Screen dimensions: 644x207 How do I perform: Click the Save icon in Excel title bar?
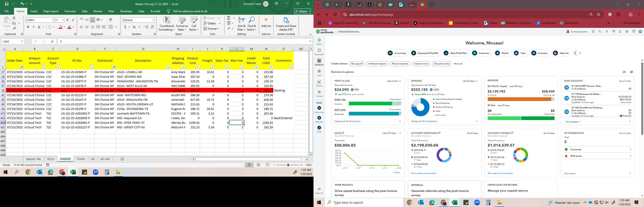(6, 4)
